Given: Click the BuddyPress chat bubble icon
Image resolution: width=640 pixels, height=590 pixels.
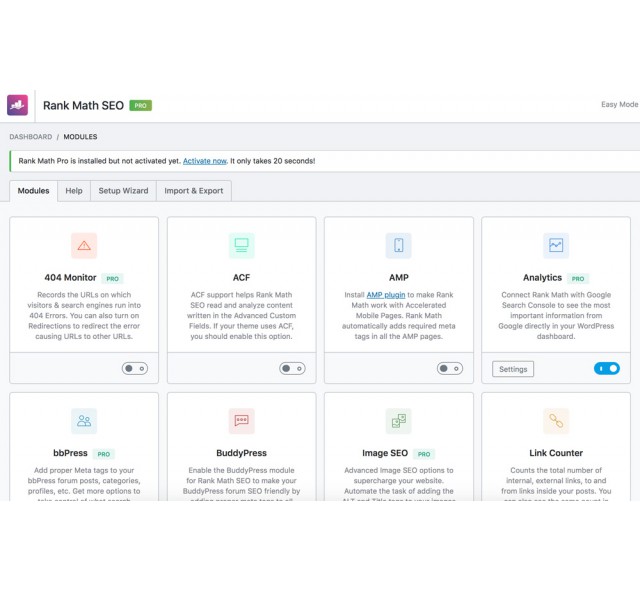Looking at the screenshot, I should click(x=242, y=421).
